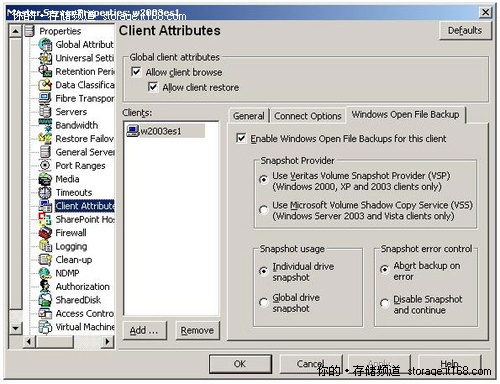500x384 pixels.
Task: Click the Bandwidth icon
Action: [x=45, y=125]
